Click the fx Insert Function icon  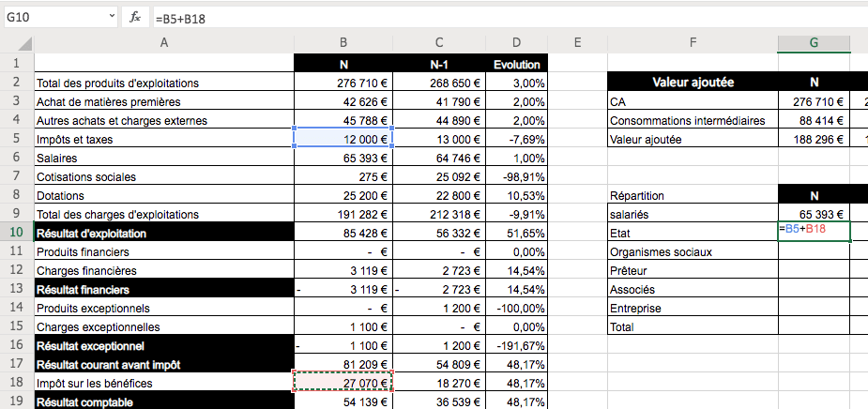[x=135, y=17]
